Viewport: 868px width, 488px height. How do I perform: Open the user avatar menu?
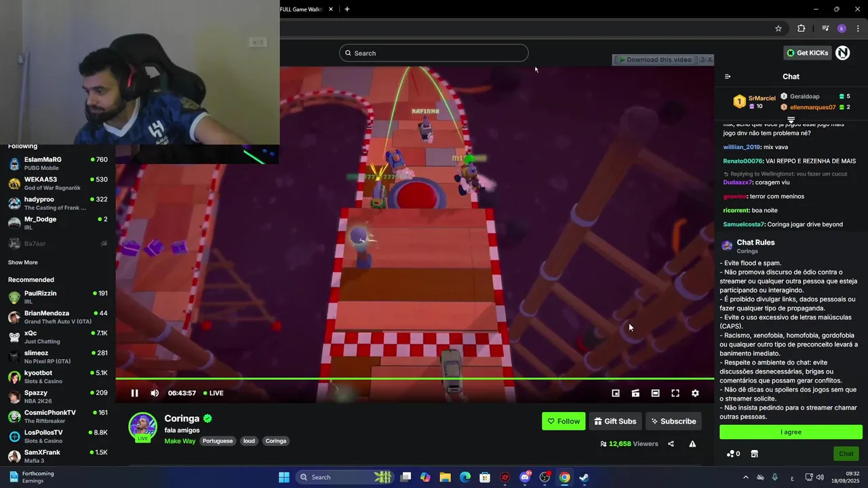point(842,53)
